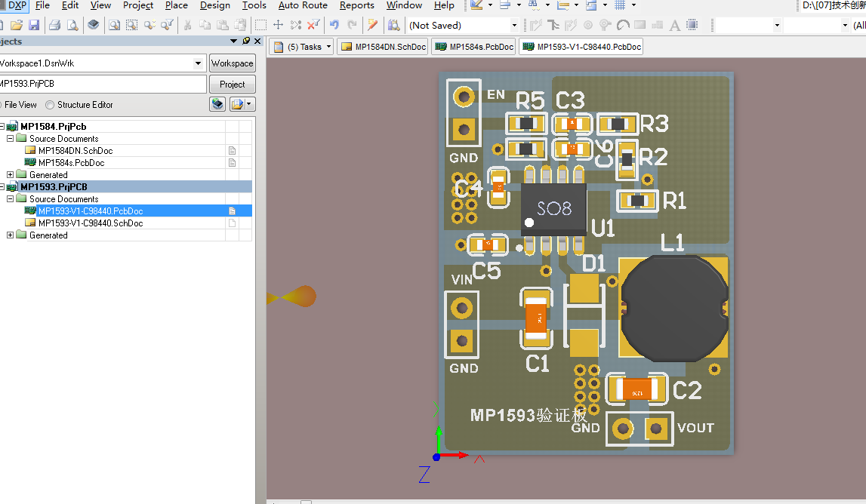The width and height of the screenshot is (866, 504).
Task: Select MP1584DN.SchDoc in the project tree
Action: click(75, 151)
